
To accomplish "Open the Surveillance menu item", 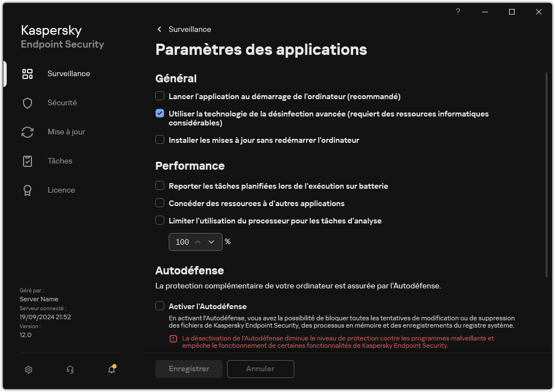I will pyautogui.click(x=68, y=73).
